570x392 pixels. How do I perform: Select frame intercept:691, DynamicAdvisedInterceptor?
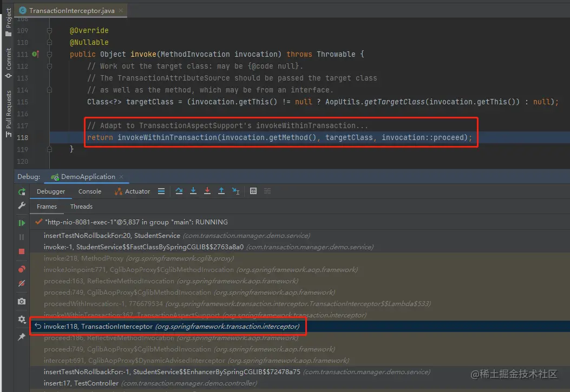[x=299, y=361]
